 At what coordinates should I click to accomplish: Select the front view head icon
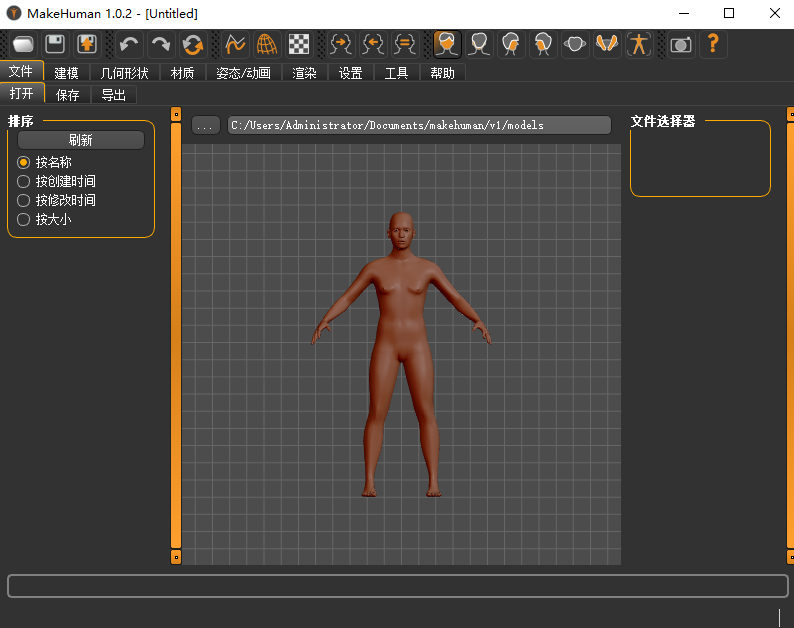point(447,45)
